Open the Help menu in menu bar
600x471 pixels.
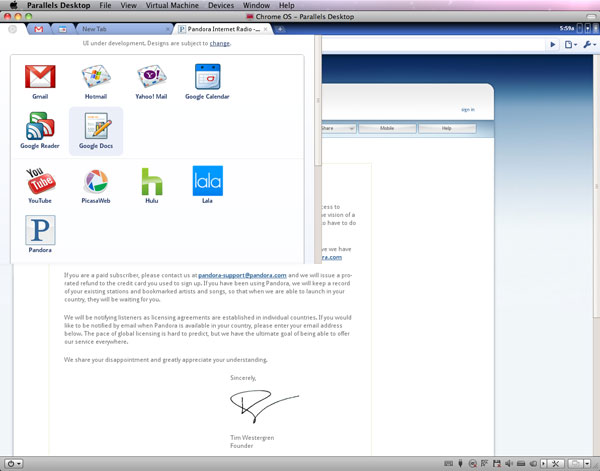pos(287,5)
